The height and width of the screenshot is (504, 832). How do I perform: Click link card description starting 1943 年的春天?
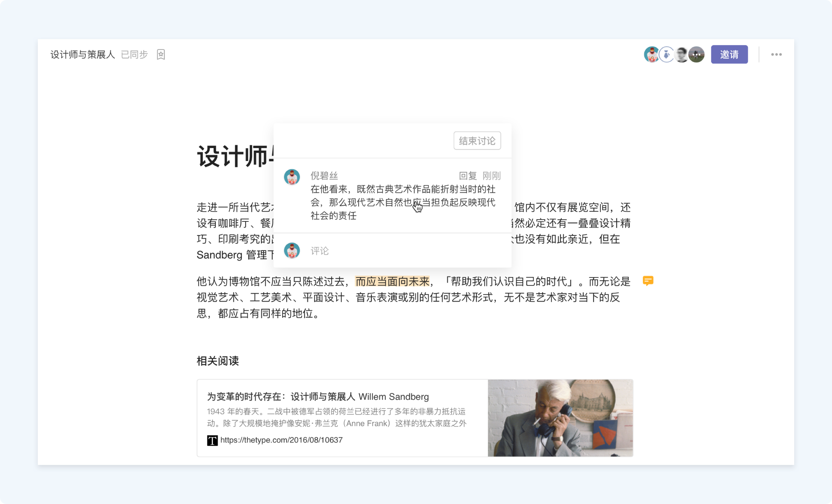[x=337, y=417]
